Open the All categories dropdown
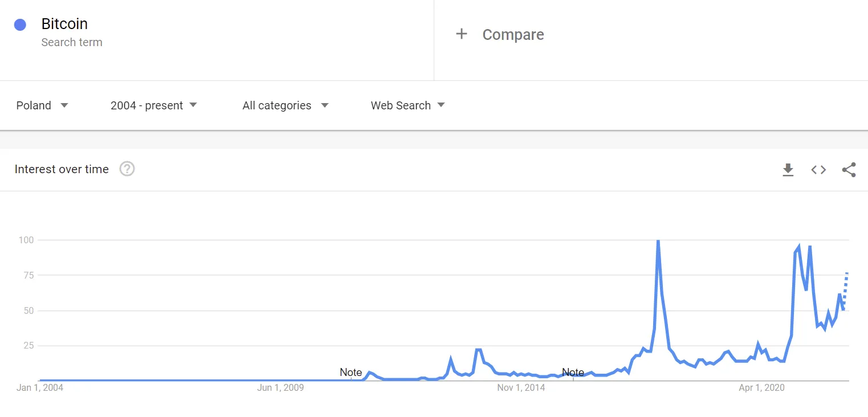The width and height of the screenshot is (868, 417). pyautogui.click(x=286, y=105)
